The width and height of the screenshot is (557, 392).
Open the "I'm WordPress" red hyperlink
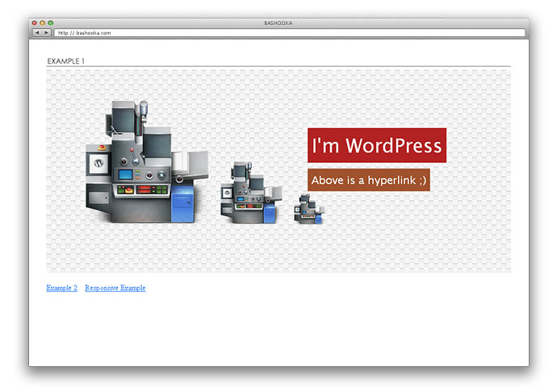coord(377,145)
